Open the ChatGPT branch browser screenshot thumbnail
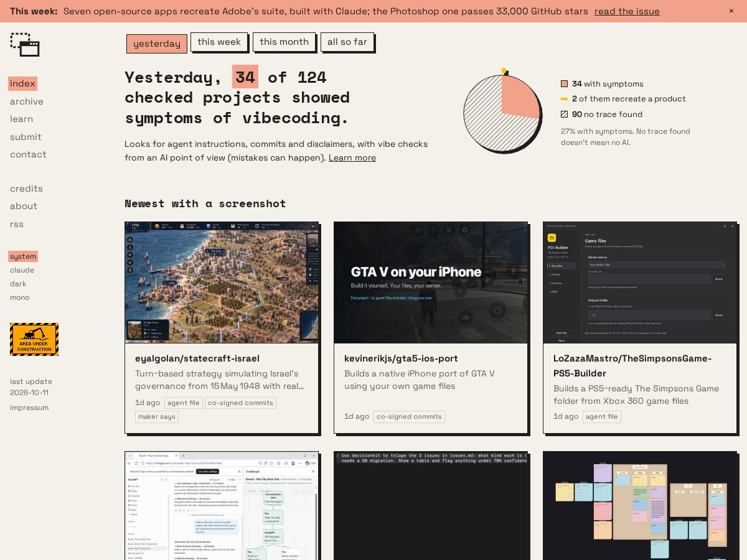Screen dimensions: 747x560 coord(222,506)
